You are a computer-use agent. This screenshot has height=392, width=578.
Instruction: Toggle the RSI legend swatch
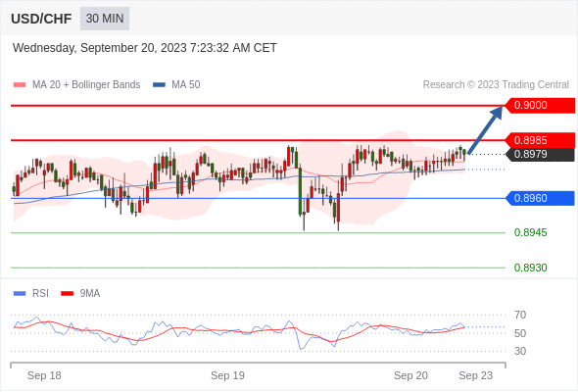[20, 294]
